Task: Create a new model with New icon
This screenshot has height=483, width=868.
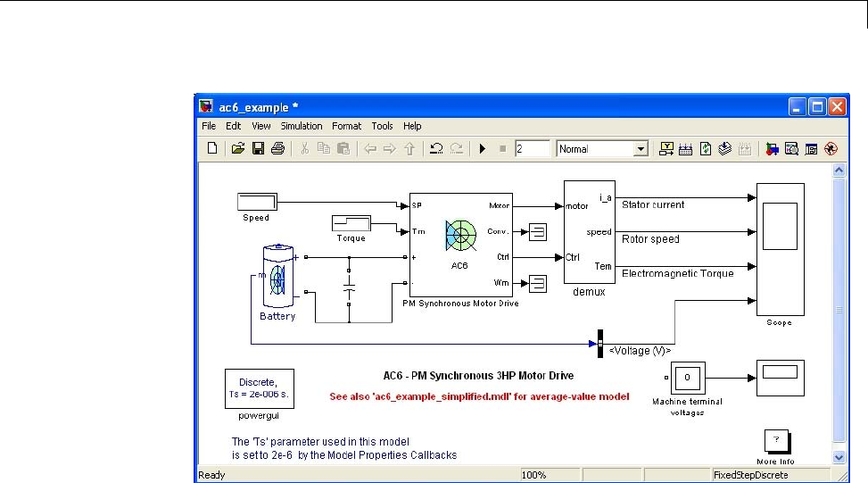Action: coord(212,148)
